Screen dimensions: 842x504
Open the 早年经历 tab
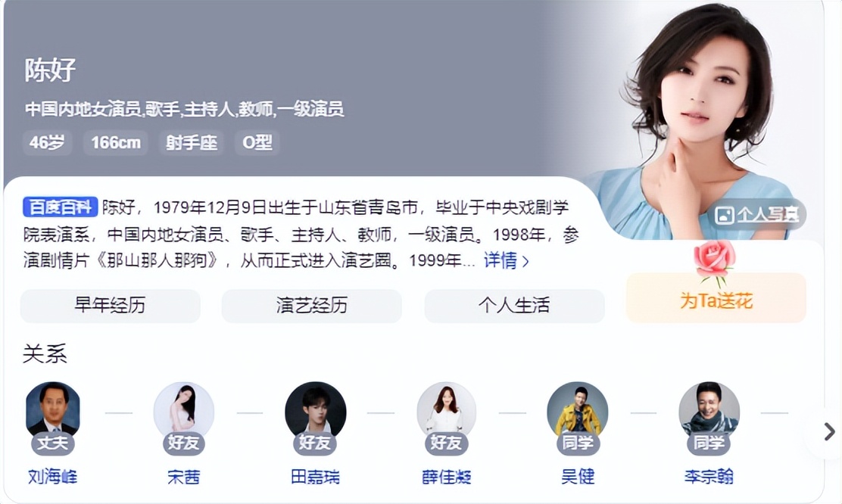(110, 306)
